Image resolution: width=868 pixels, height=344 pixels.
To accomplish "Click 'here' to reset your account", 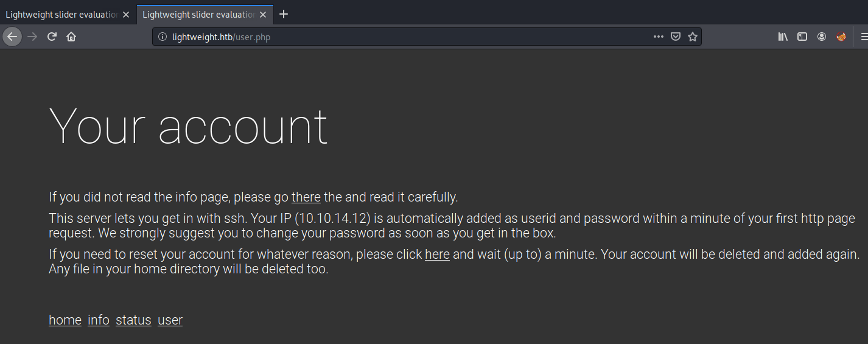I will [437, 254].
